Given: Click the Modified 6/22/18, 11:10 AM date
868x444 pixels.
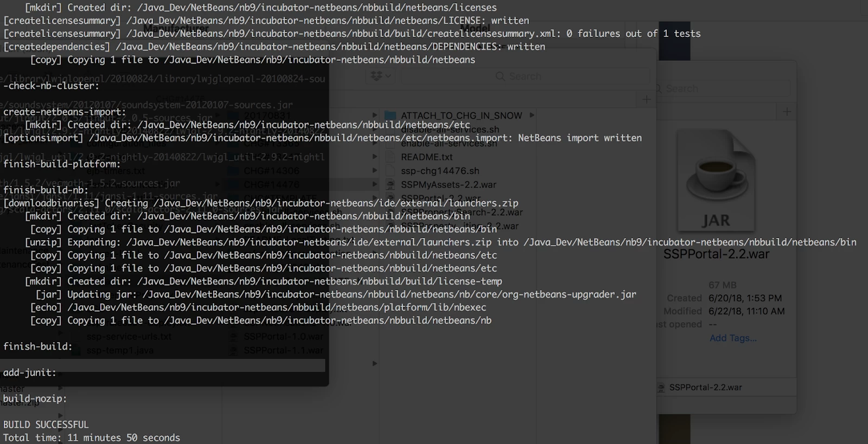Looking at the screenshot, I should click(x=746, y=311).
